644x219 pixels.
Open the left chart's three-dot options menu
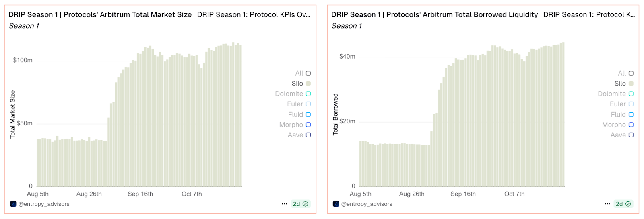click(x=284, y=204)
